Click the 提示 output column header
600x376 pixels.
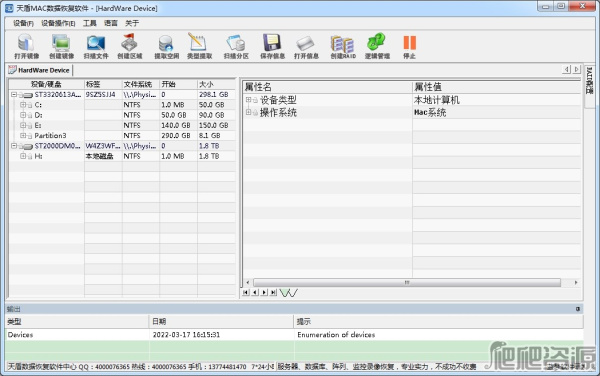439,322
